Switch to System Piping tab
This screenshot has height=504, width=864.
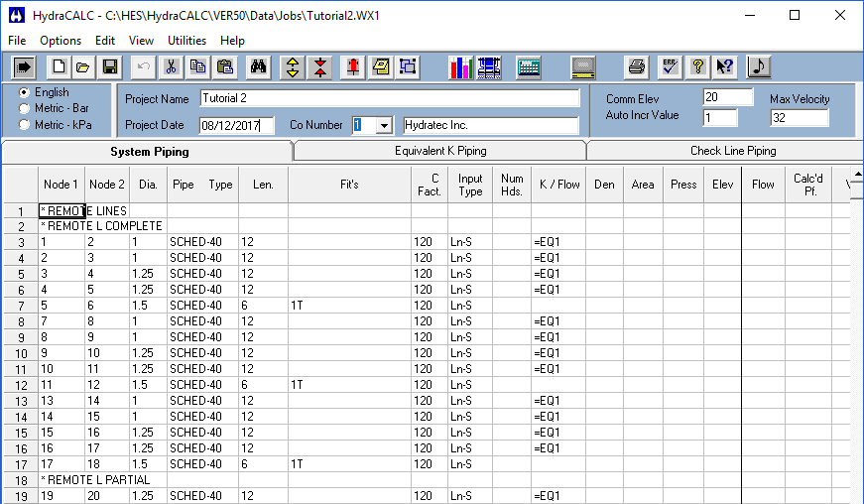coord(148,152)
